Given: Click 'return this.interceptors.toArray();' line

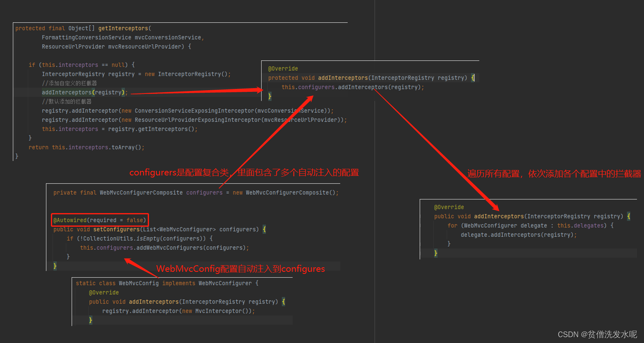Looking at the screenshot, I should tap(87, 147).
